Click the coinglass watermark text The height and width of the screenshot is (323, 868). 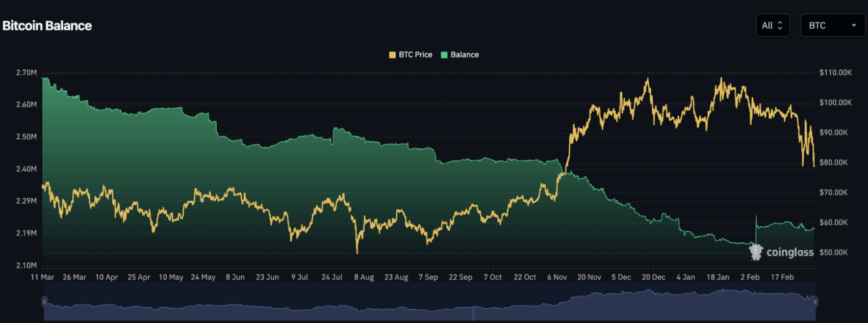[789, 253]
